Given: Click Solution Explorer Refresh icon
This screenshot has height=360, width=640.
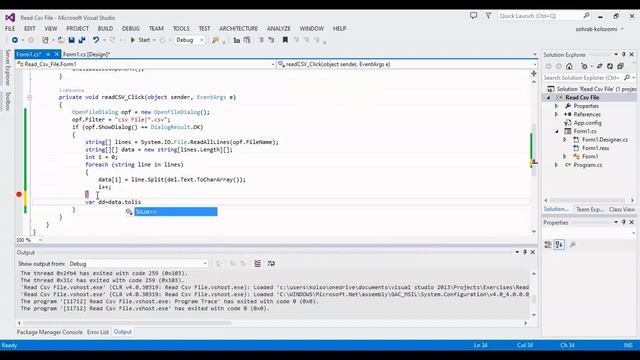Looking at the screenshot, I should (610, 66).
